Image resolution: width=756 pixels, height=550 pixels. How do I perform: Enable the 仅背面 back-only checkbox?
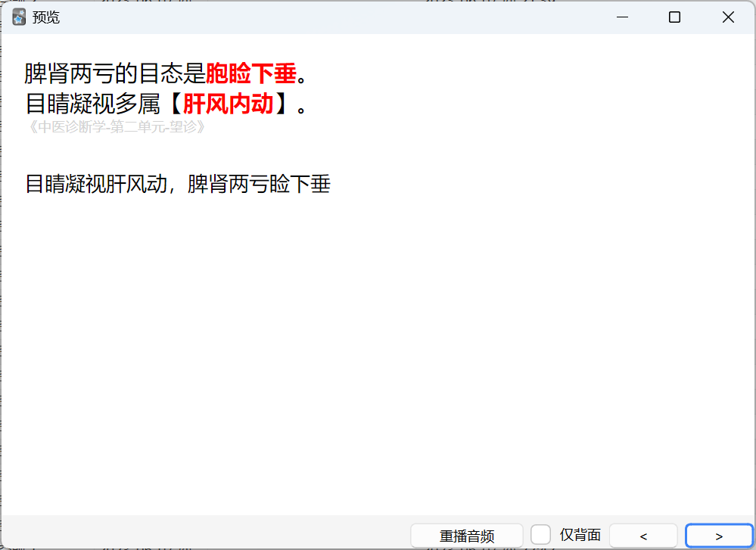540,535
